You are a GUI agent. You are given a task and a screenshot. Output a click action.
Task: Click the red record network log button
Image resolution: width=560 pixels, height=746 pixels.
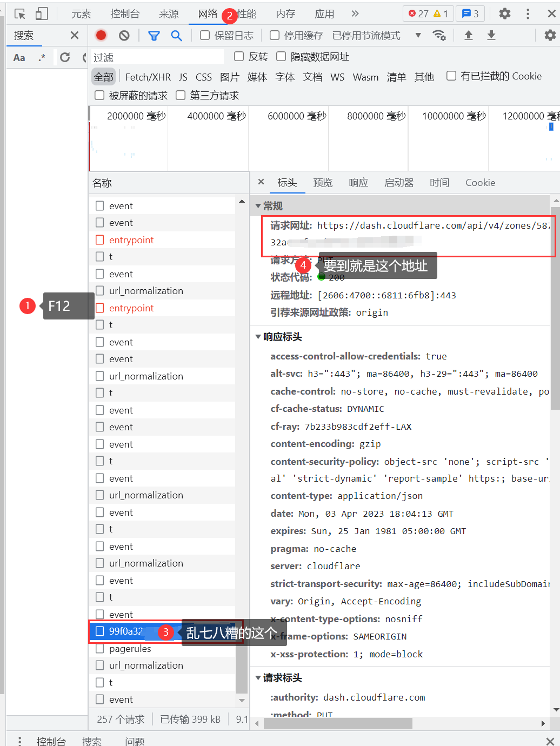101,36
